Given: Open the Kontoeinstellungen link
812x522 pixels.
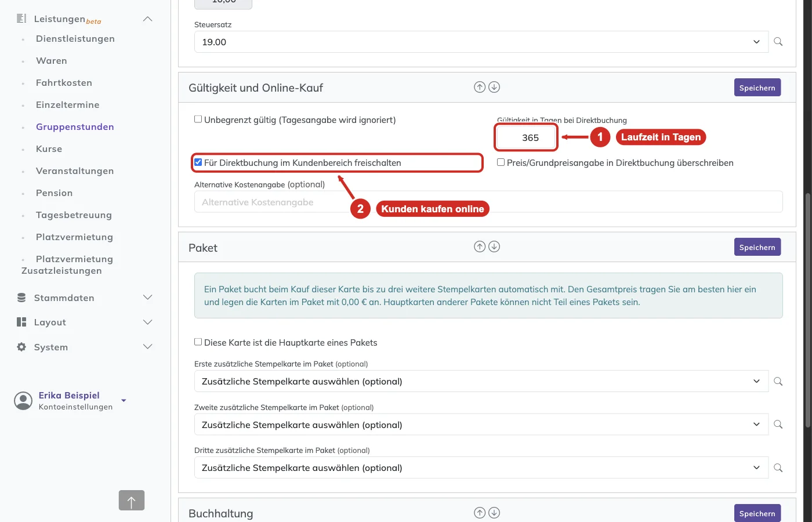Looking at the screenshot, I should coord(75,407).
